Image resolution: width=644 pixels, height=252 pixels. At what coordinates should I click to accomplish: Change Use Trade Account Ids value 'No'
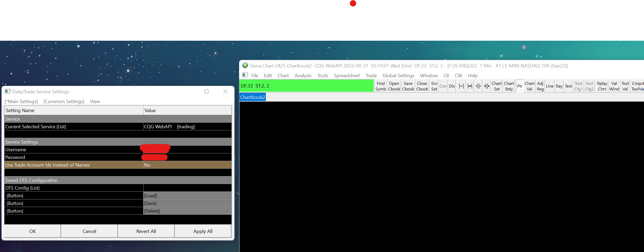[x=187, y=165]
